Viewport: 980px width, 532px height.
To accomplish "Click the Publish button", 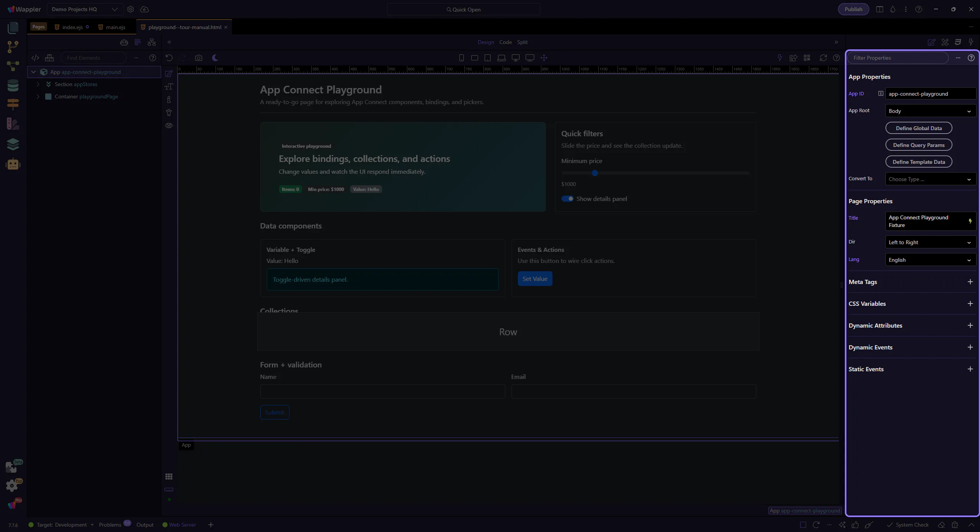I will pos(853,9).
